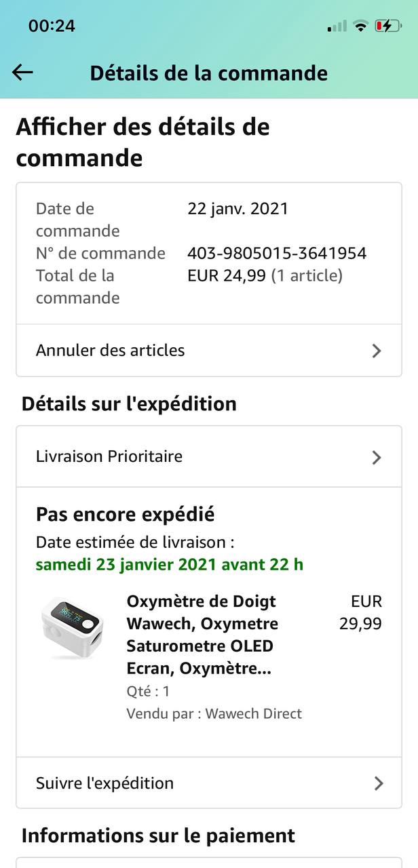The width and height of the screenshot is (418, 868).
Task: Open the oximeter product thumbnail
Action: point(73,628)
